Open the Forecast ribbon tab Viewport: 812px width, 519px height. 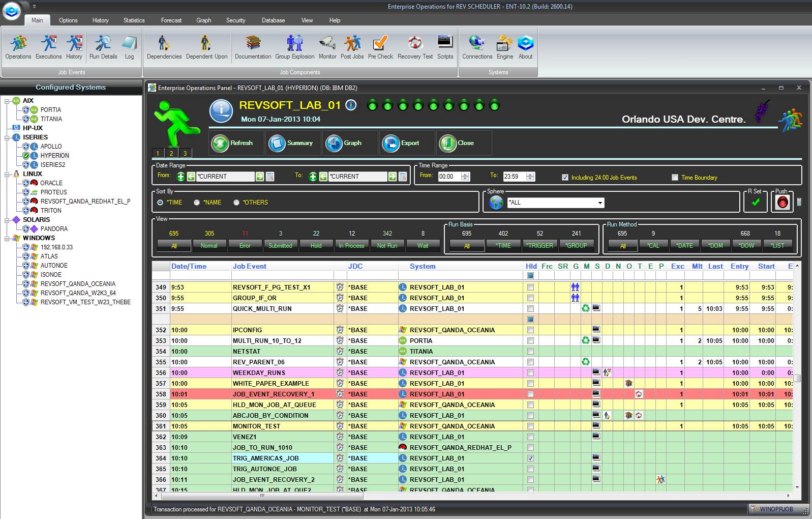click(171, 20)
